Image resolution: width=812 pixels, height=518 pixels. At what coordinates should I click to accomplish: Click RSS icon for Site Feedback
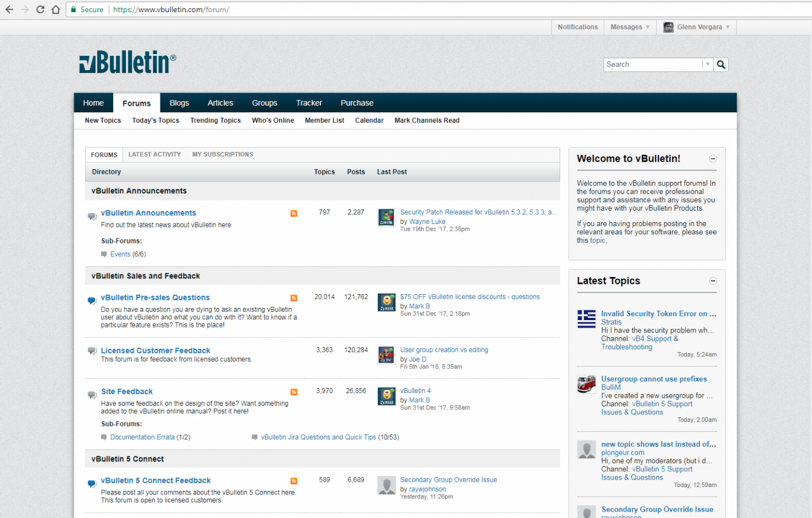(294, 392)
